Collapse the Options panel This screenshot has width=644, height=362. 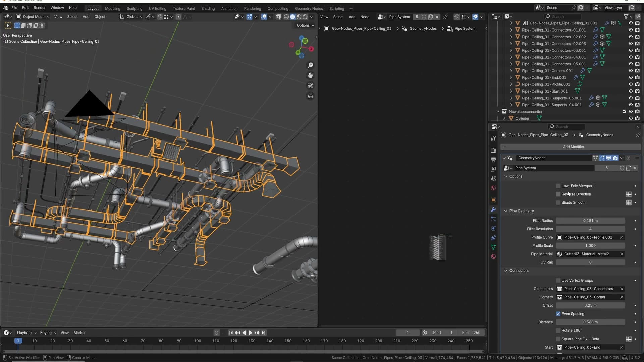506,176
